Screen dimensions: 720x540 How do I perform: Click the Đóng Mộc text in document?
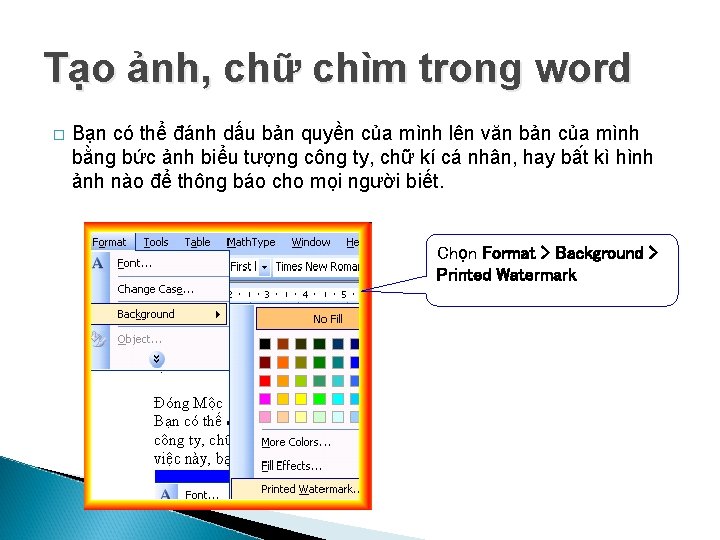[188, 403]
